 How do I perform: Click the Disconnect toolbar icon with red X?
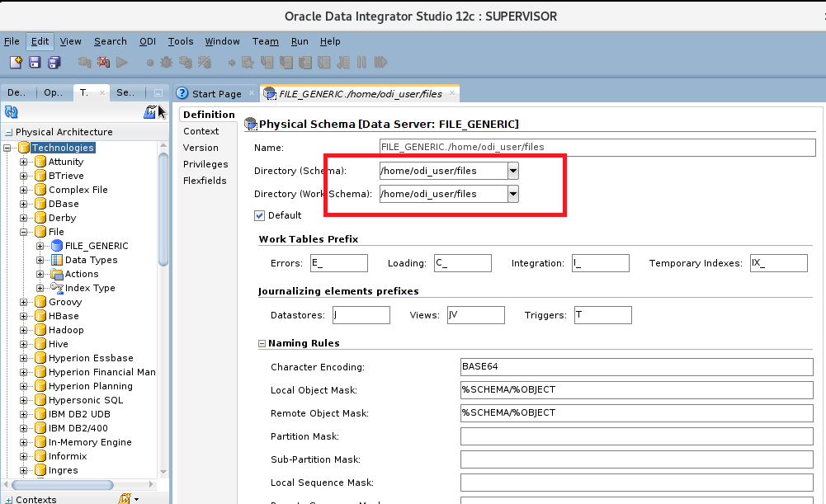click(103, 62)
